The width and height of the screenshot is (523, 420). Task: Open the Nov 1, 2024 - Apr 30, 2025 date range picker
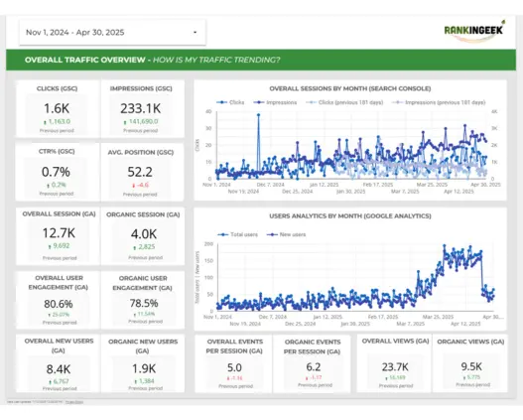[112, 33]
